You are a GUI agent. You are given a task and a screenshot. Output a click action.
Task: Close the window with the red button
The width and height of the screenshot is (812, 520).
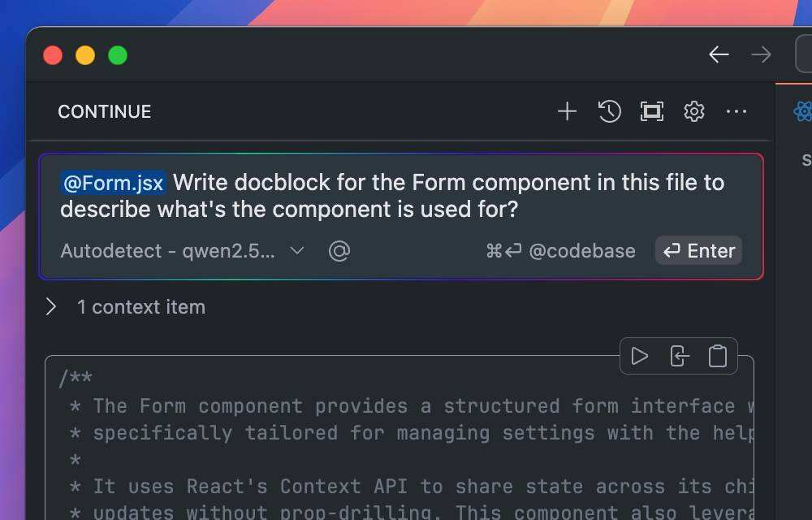coord(53,55)
